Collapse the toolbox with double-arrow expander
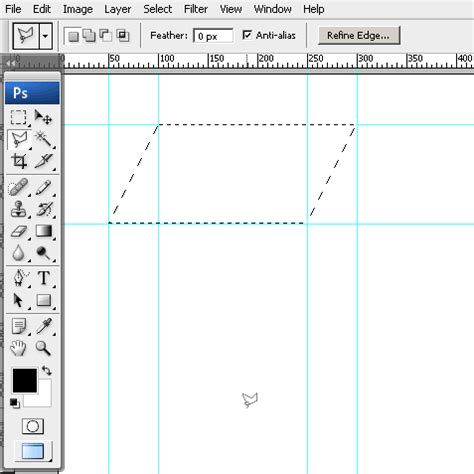Viewport: 474px width, 474px height. (11, 63)
